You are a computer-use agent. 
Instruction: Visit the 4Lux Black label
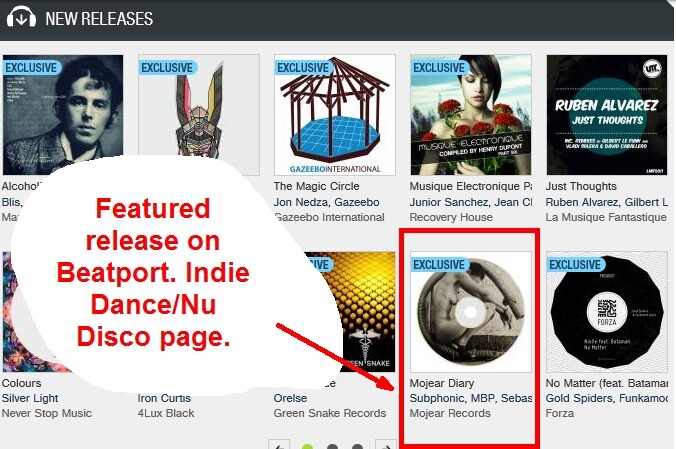tap(166, 413)
